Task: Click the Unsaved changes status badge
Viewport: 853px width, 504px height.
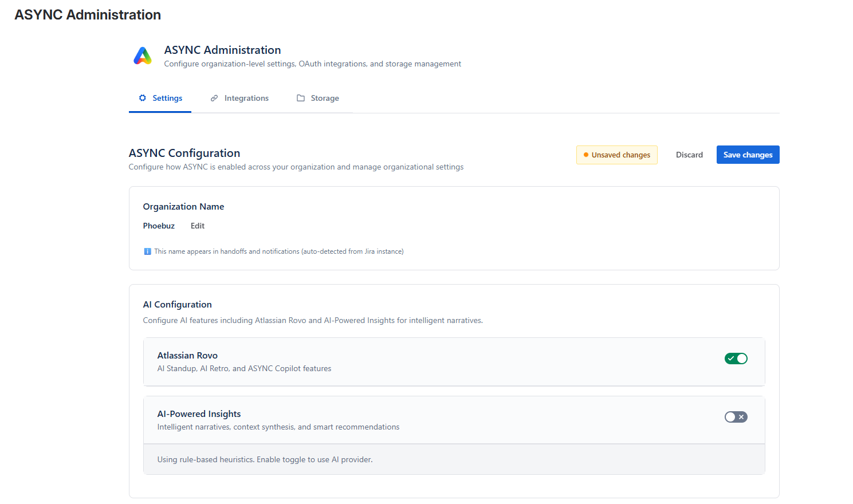Action: click(617, 155)
